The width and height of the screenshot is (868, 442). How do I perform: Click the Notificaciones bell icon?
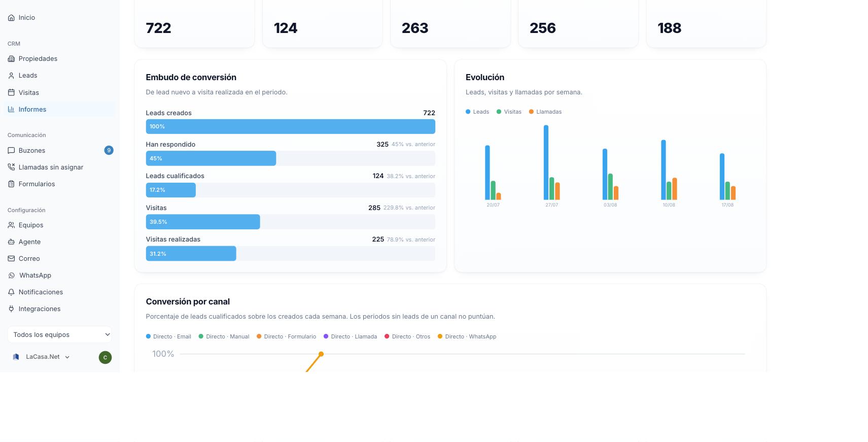pyautogui.click(x=11, y=292)
